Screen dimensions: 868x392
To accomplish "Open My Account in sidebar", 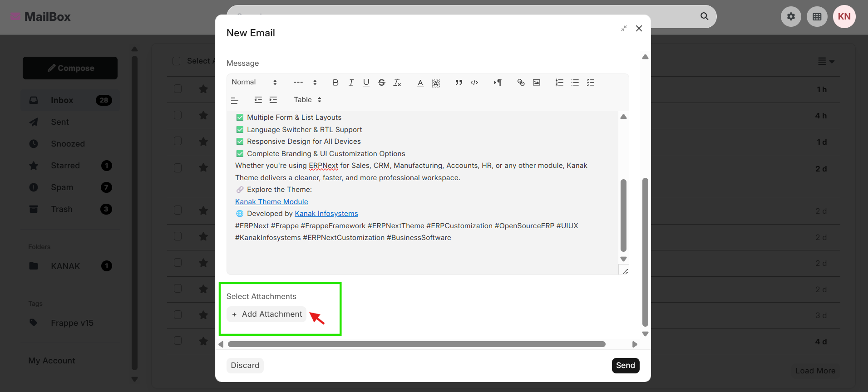I will (x=52, y=361).
